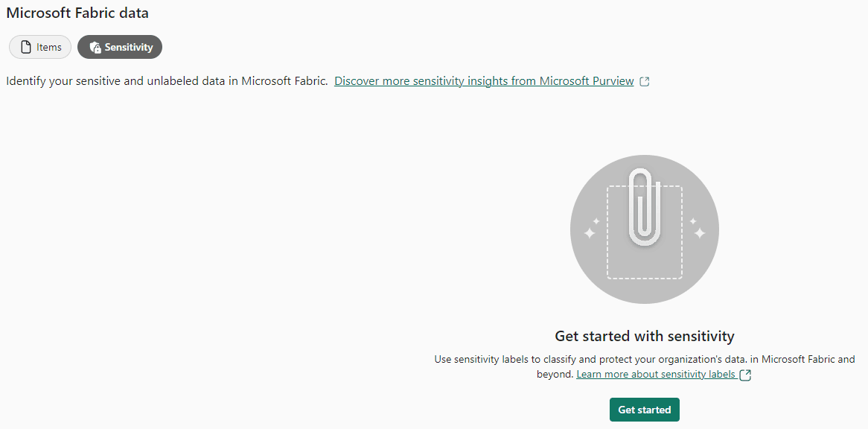Image resolution: width=868 pixels, height=429 pixels.
Task: Click the words Microsoft Purview in link
Action: pos(587,81)
